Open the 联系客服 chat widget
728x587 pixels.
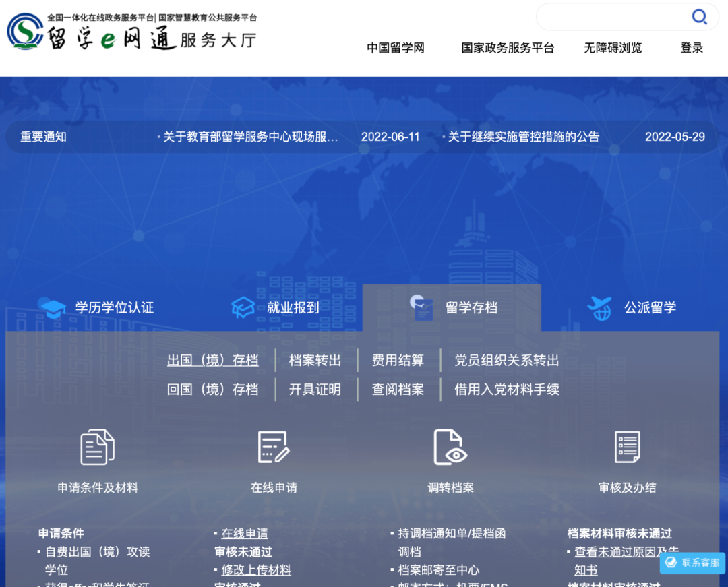[692, 563]
